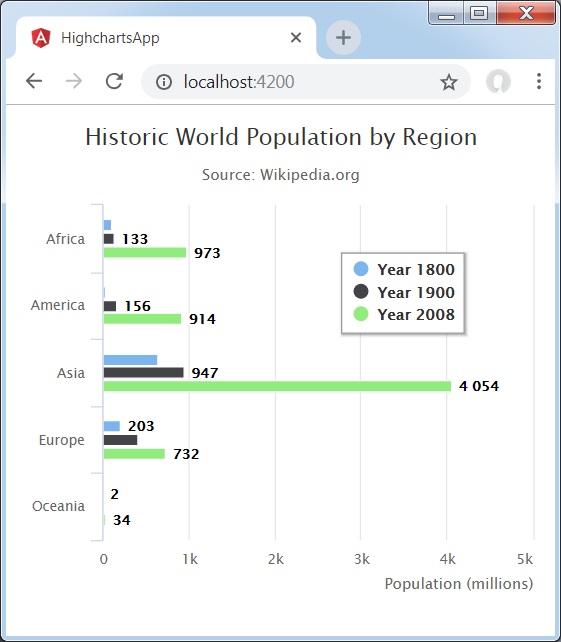Toggle Year 1900 series in legend
The width and height of the screenshot is (561, 642).
click(x=404, y=292)
